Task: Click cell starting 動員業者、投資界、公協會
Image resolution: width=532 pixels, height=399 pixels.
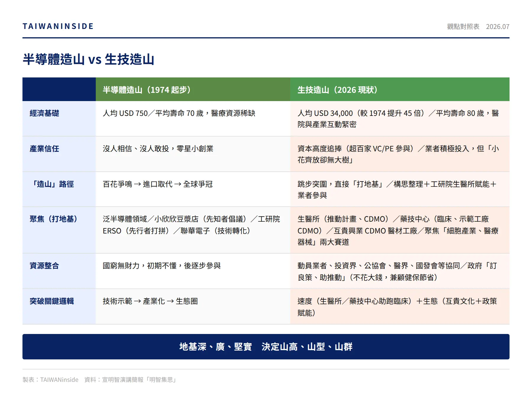Action: click(x=400, y=271)
